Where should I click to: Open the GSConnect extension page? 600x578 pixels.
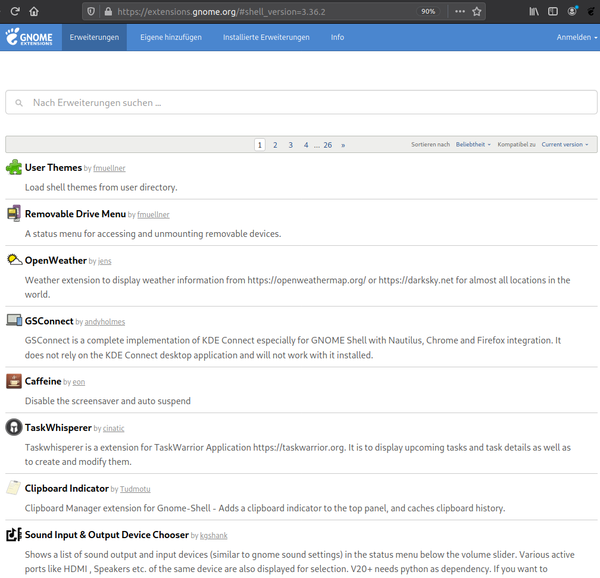click(x=49, y=321)
